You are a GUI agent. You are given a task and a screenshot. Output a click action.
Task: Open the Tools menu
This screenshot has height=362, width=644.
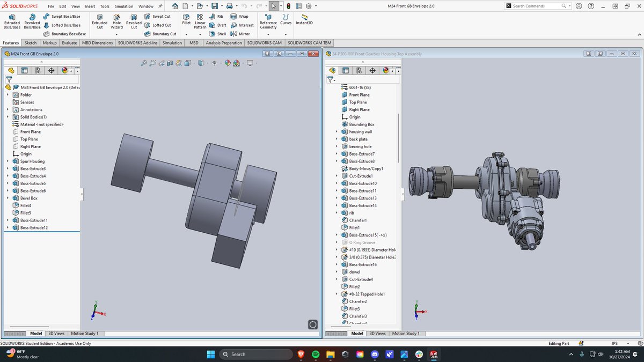pyautogui.click(x=105, y=6)
